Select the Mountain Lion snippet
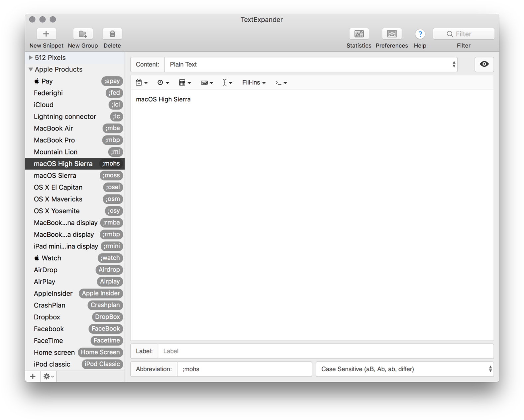 [x=75, y=152]
